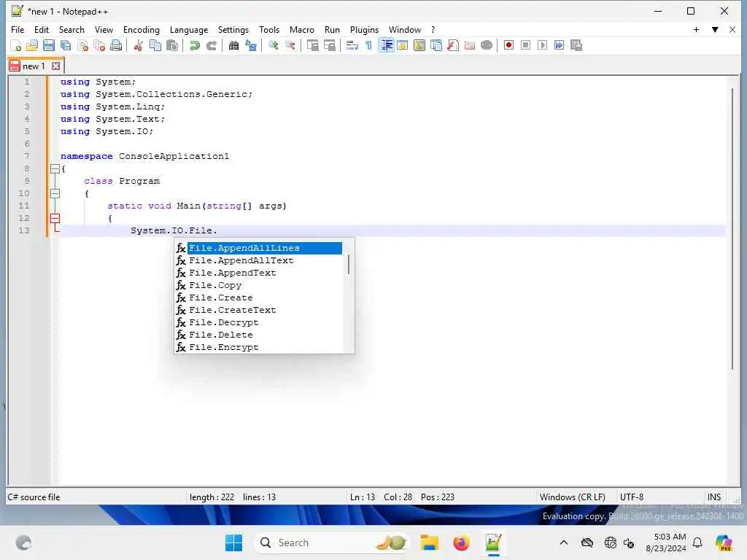Open the Document List panel icon
This screenshot has width=747, height=560.
[436, 45]
